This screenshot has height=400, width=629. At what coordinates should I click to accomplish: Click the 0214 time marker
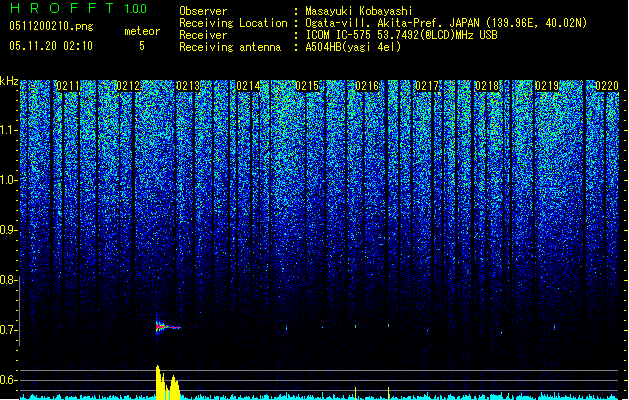[x=248, y=86]
